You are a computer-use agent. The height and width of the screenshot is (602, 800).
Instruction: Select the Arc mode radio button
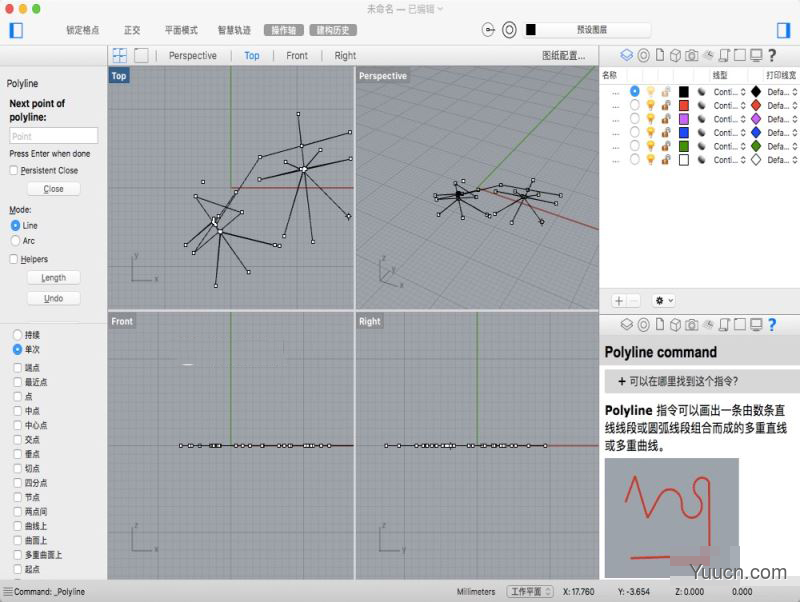point(13,239)
